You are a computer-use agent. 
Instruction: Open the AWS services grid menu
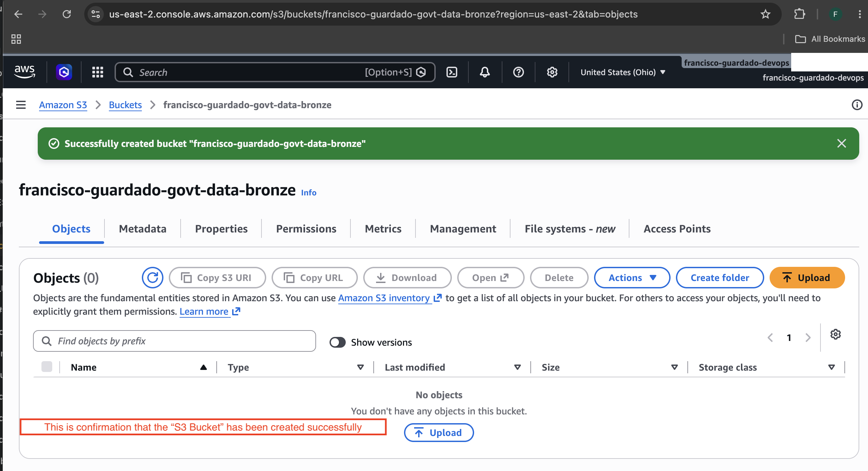click(x=98, y=72)
